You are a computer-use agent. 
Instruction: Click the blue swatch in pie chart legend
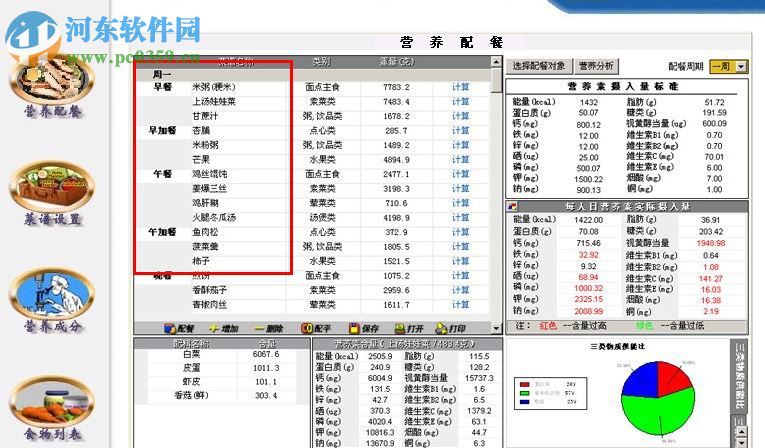coord(525,402)
